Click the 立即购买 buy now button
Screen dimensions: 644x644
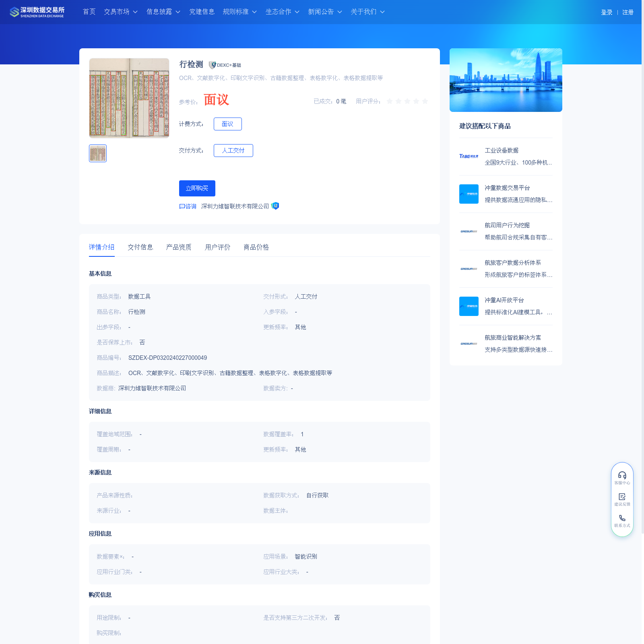197,188
